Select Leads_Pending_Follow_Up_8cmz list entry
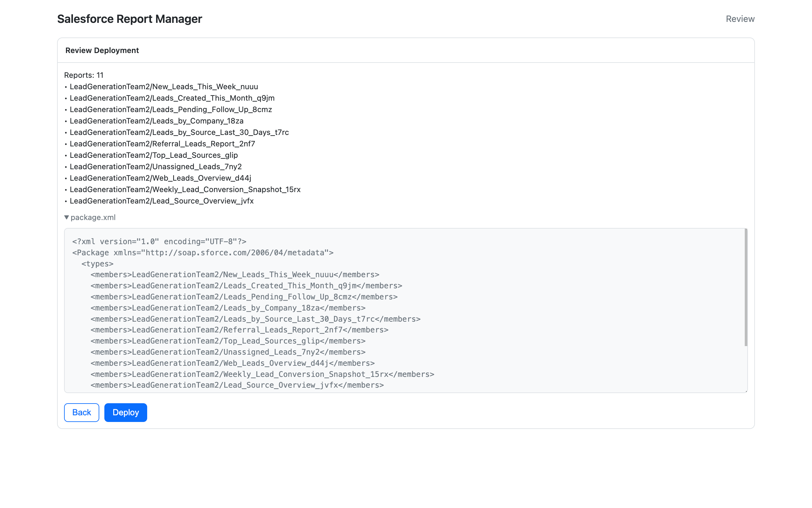 point(171,110)
